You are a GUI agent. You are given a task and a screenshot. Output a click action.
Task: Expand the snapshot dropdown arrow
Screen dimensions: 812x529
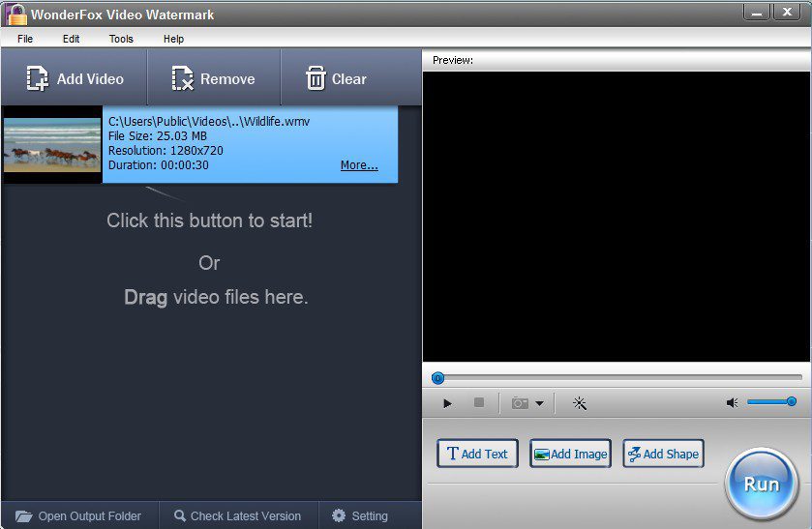pos(540,403)
